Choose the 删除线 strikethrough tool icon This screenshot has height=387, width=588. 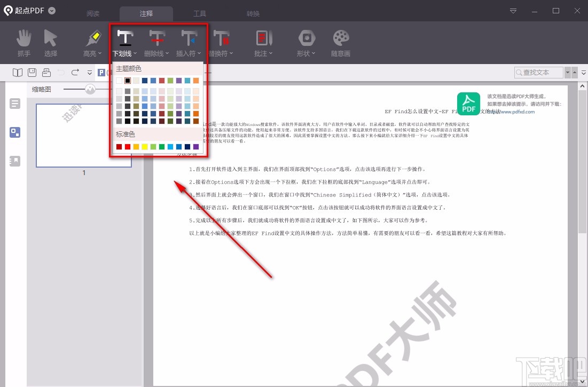(x=157, y=38)
